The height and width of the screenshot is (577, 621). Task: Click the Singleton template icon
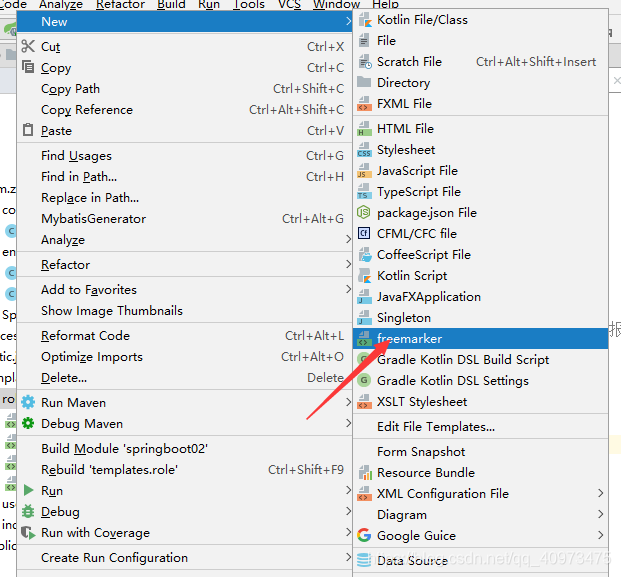[364, 318]
